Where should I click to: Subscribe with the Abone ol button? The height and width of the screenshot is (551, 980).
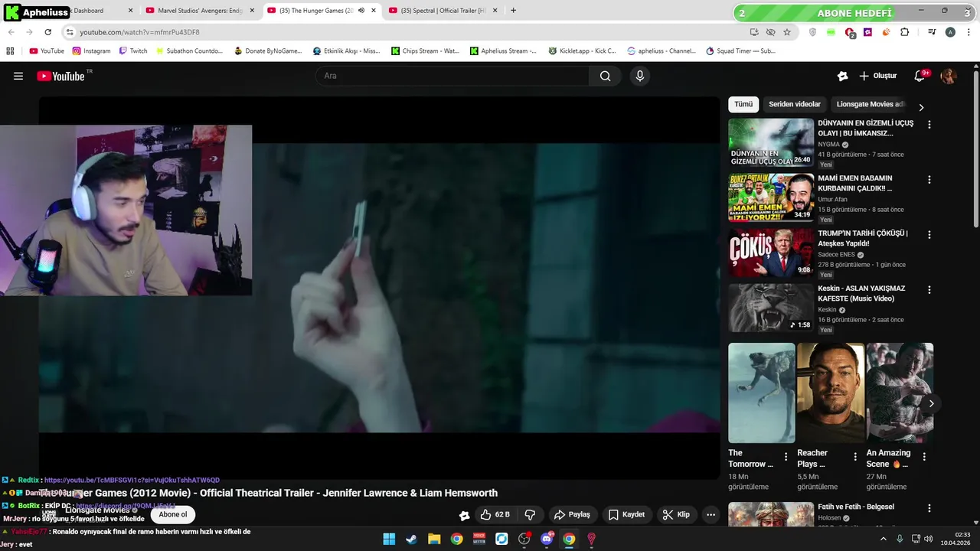pyautogui.click(x=173, y=514)
